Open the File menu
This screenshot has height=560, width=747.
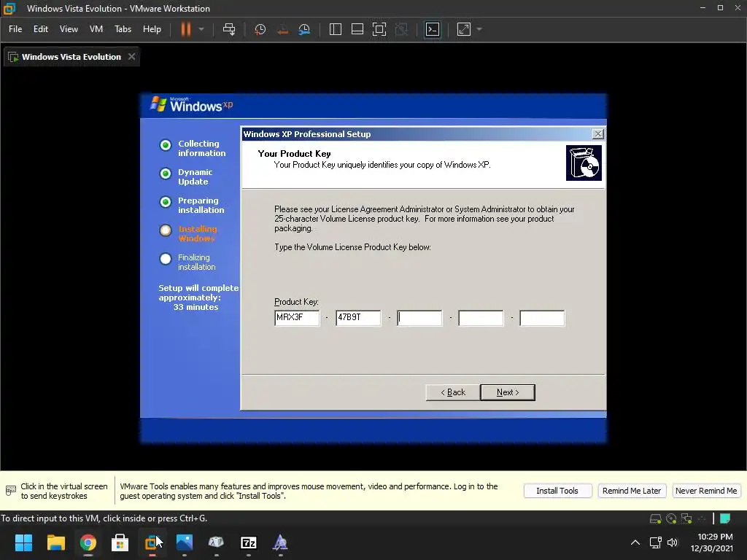click(15, 29)
